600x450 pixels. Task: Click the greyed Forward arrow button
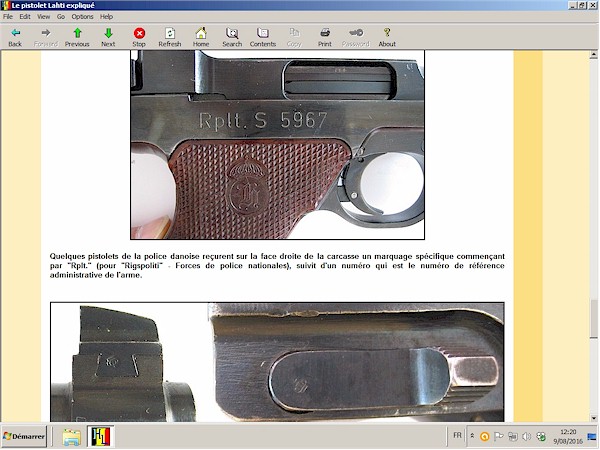[x=46, y=38]
